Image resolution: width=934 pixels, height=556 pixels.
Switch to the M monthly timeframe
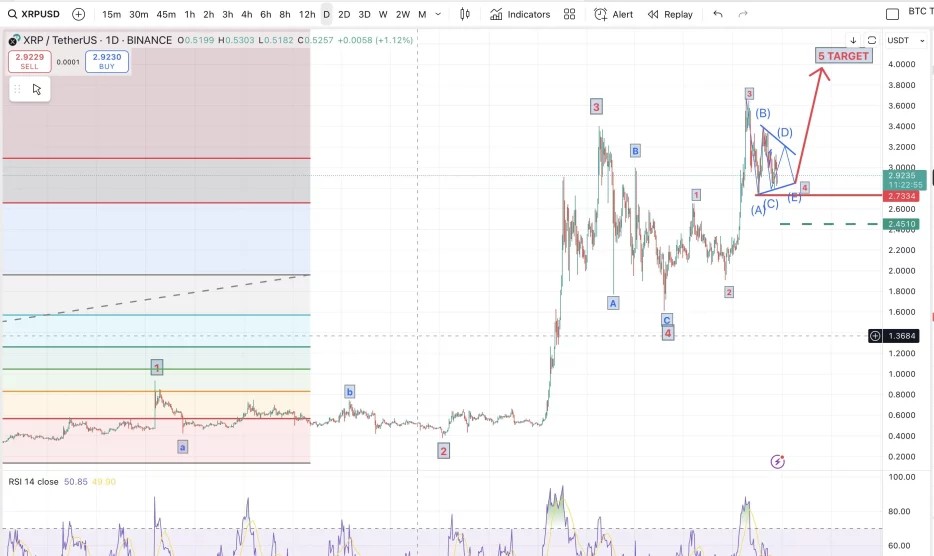pyautogui.click(x=422, y=14)
